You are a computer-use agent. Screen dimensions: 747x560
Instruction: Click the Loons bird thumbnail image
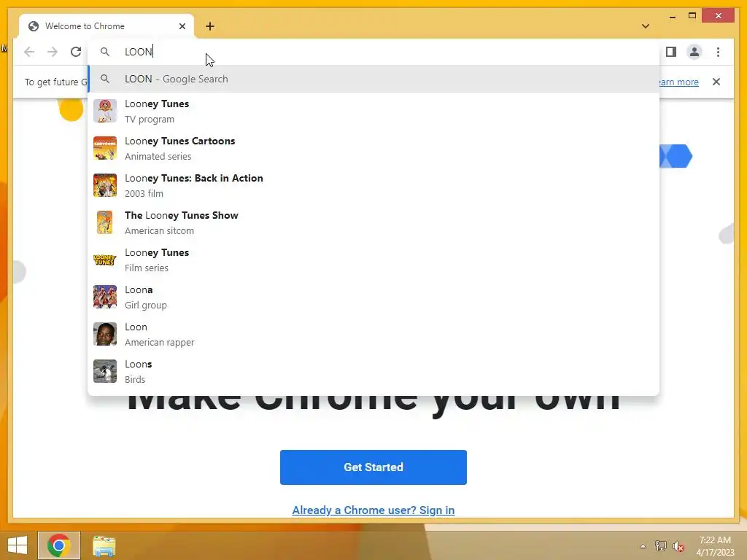coord(105,371)
